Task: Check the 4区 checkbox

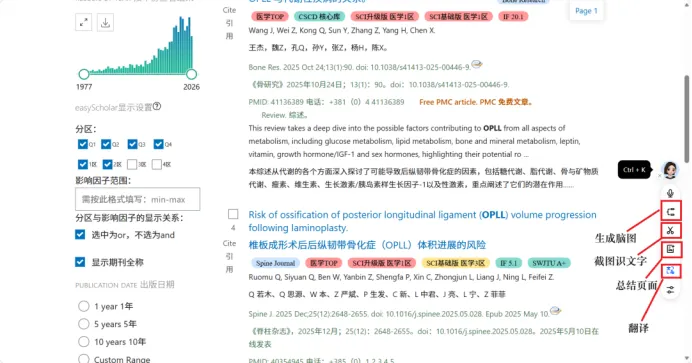Action: click(157, 164)
